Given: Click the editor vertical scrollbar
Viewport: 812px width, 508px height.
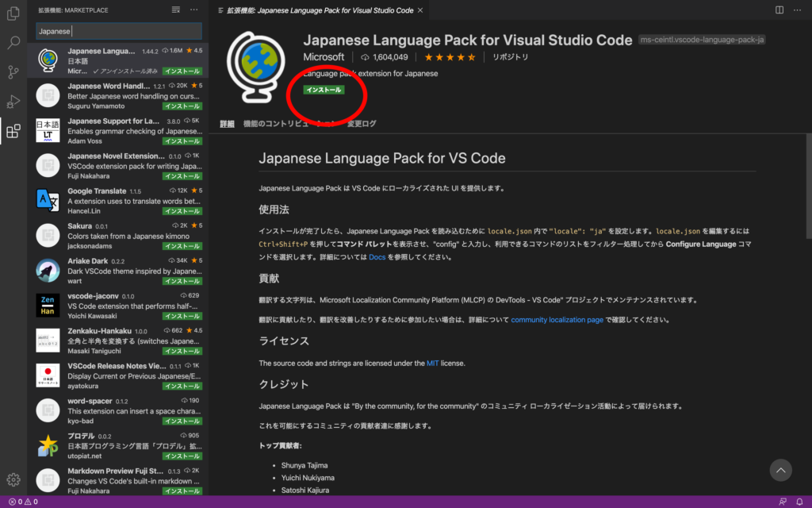Looking at the screenshot, I should click(808, 187).
